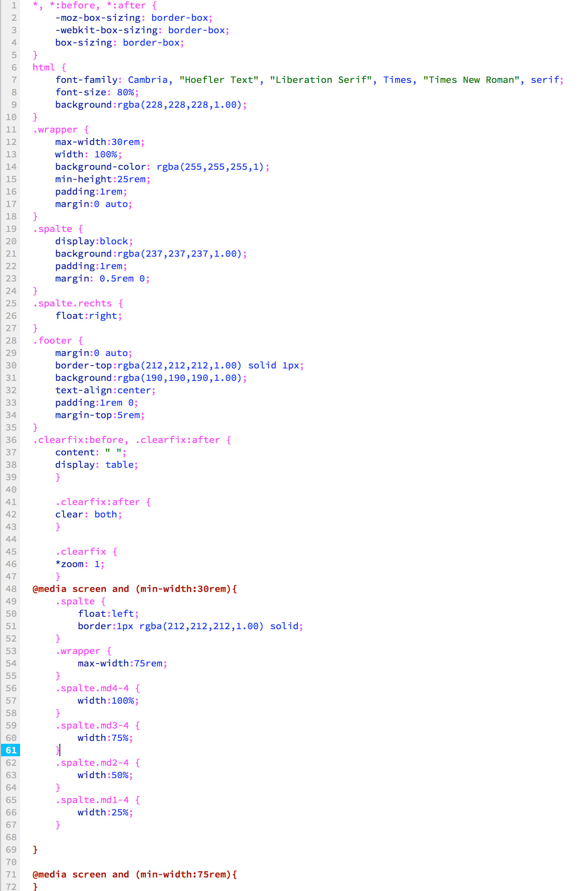Viewport: 588px width, 891px height.
Task: Click 'background:rgba(237,237,237,1.00);' line
Action: (x=151, y=254)
